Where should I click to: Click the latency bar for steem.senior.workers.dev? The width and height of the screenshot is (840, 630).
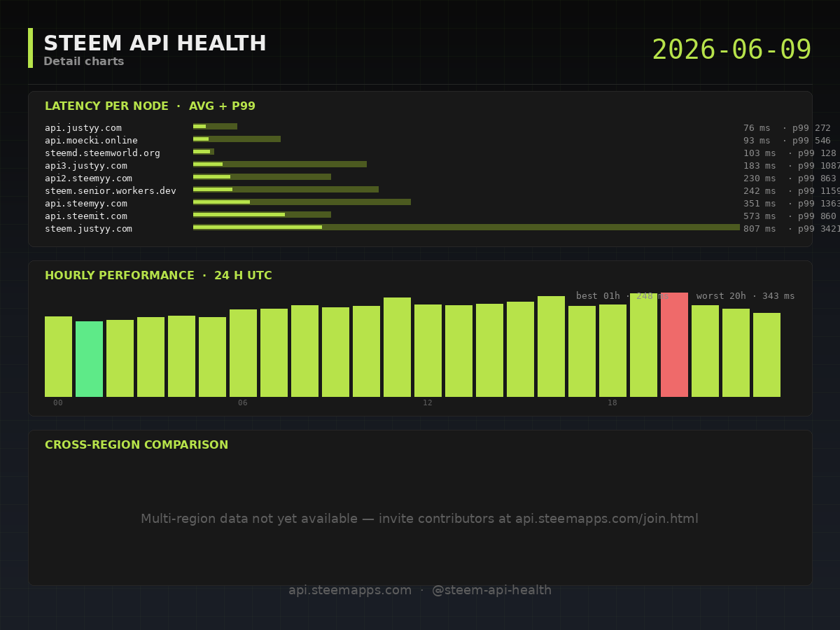pyautogui.click(x=286, y=190)
